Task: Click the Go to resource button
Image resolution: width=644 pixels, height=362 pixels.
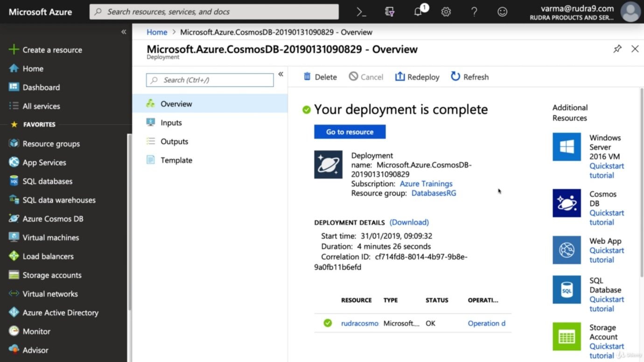Action: click(x=350, y=132)
